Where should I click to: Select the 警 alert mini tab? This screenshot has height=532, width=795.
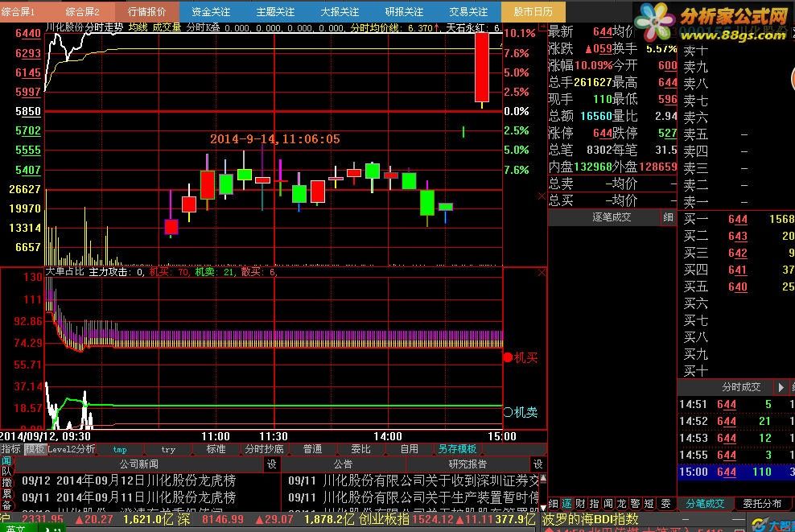pos(636,504)
